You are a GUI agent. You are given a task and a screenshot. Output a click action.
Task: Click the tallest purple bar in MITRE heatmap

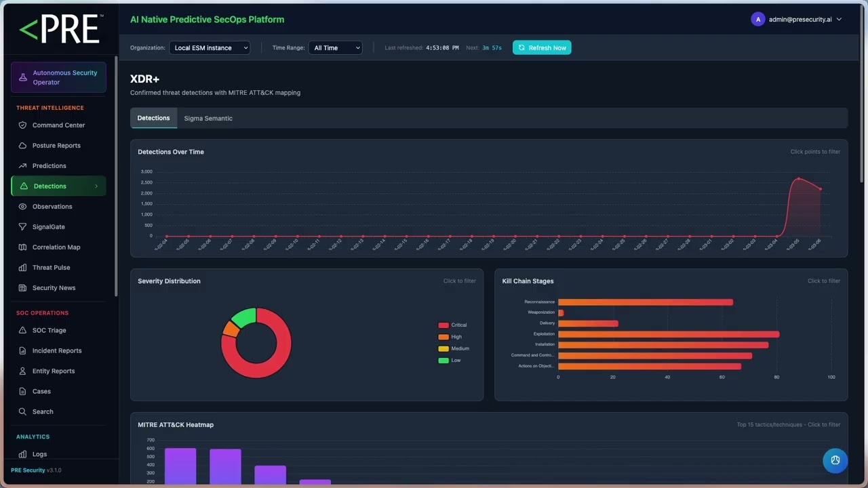[x=180, y=466]
